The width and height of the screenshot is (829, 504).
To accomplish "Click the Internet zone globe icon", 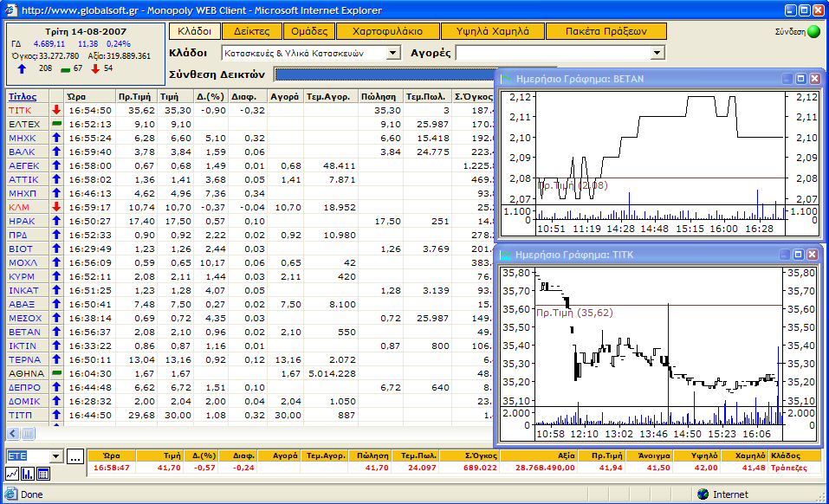I will (703, 494).
